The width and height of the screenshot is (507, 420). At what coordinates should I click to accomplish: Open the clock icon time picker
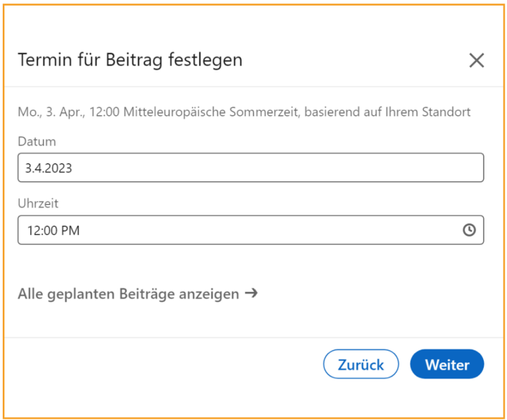click(469, 230)
